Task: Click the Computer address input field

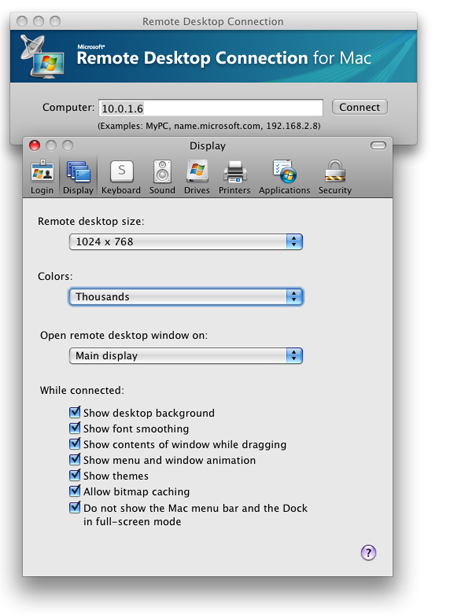Action: coord(211,108)
